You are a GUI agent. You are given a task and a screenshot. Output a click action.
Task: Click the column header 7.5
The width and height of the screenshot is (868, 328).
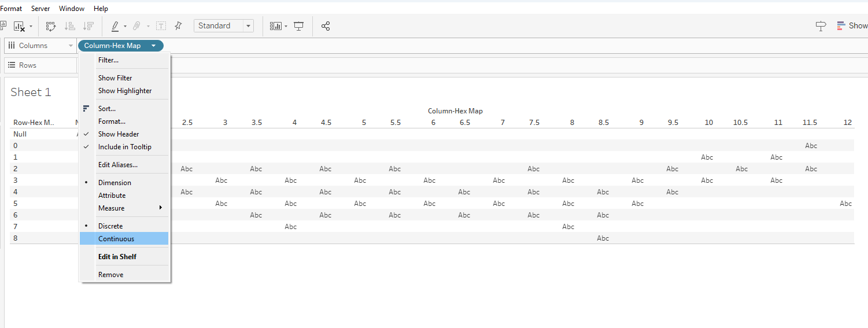pos(534,123)
